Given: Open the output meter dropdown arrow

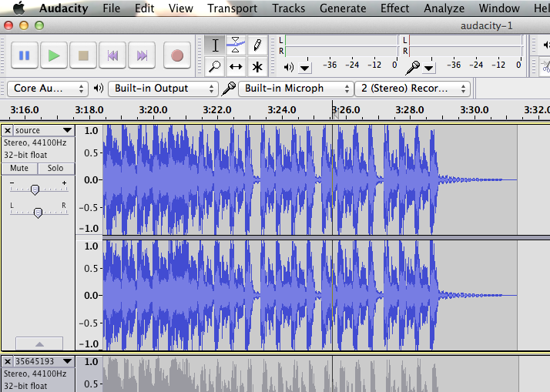Looking at the screenshot, I should click(305, 68).
